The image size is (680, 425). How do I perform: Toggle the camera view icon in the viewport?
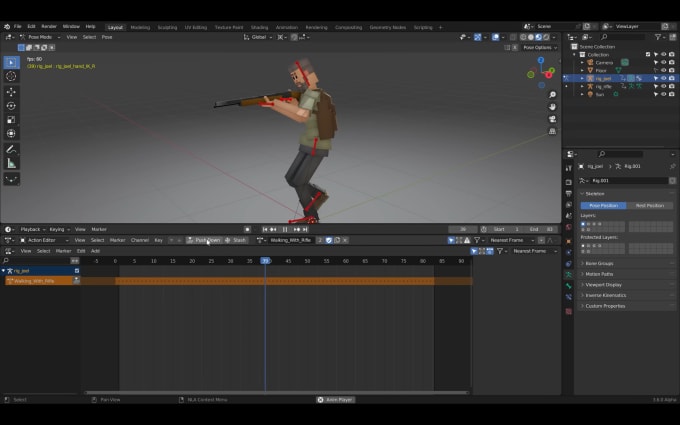tap(552, 119)
